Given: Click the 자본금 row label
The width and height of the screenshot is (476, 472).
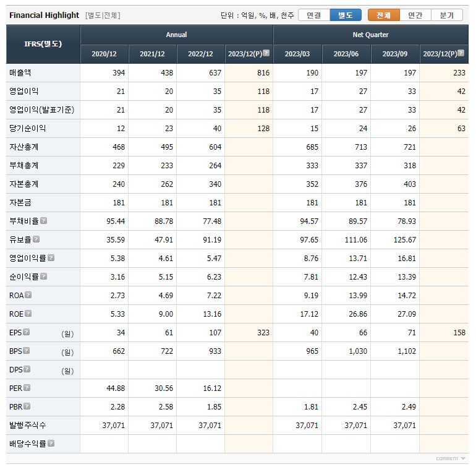Looking at the screenshot, I should tap(20, 202).
